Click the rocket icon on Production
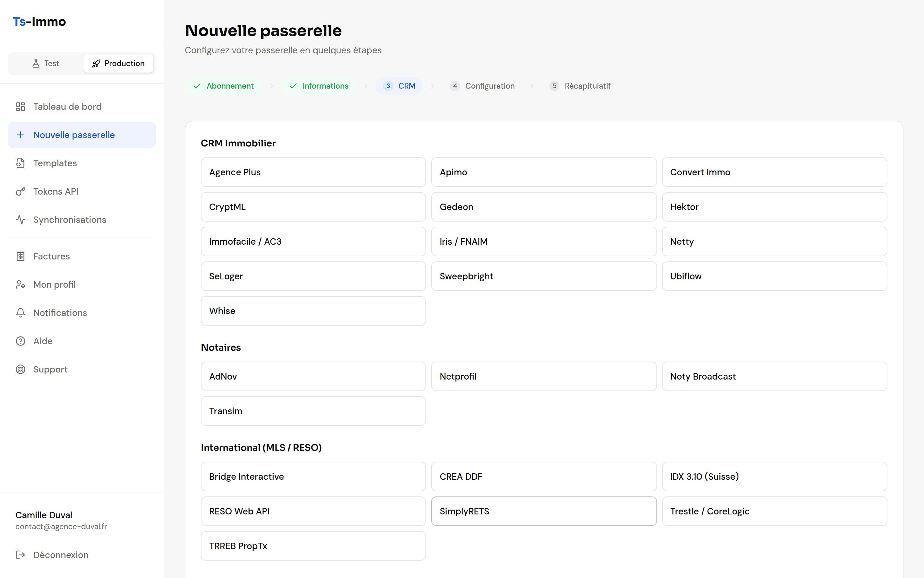This screenshot has height=578, width=924. click(x=96, y=64)
